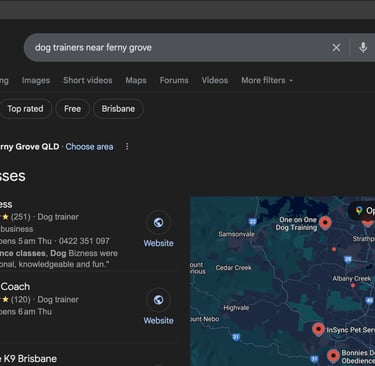Toggle the Free filter chip
The height and width of the screenshot is (366, 375).
point(72,109)
